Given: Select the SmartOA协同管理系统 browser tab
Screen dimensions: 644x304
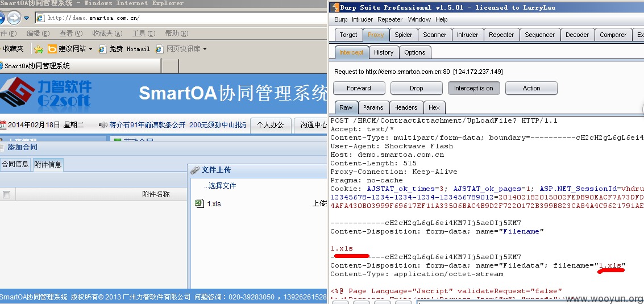Looking at the screenshot, I should [80, 66].
